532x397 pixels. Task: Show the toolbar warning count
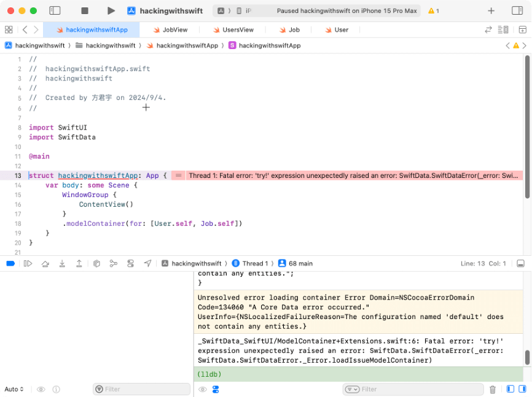pyautogui.click(x=434, y=11)
